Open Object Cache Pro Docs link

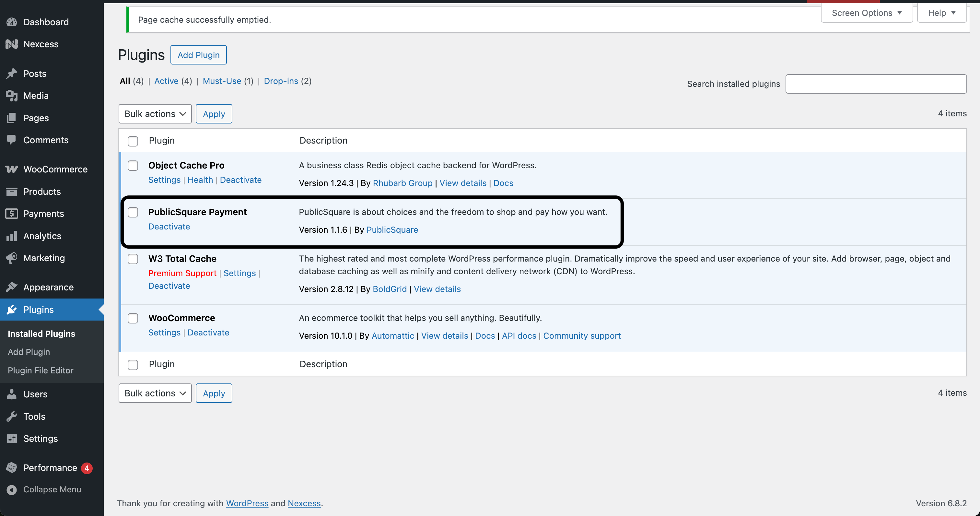503,183
